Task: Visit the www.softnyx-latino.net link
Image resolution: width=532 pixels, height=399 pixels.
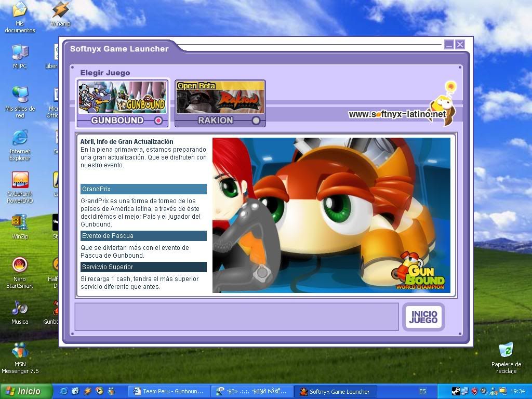Action: click(x=397, y=114)
